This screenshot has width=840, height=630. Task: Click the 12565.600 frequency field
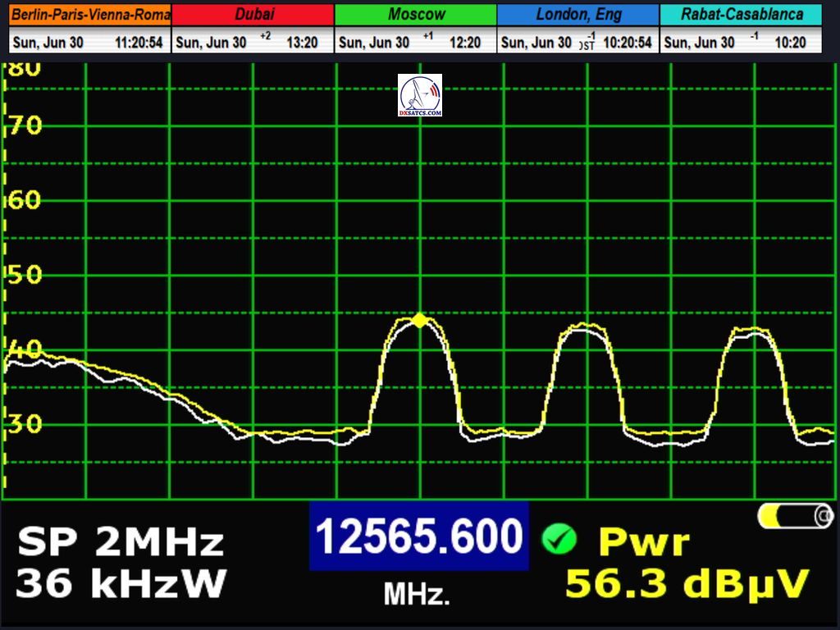pos(419,537)
